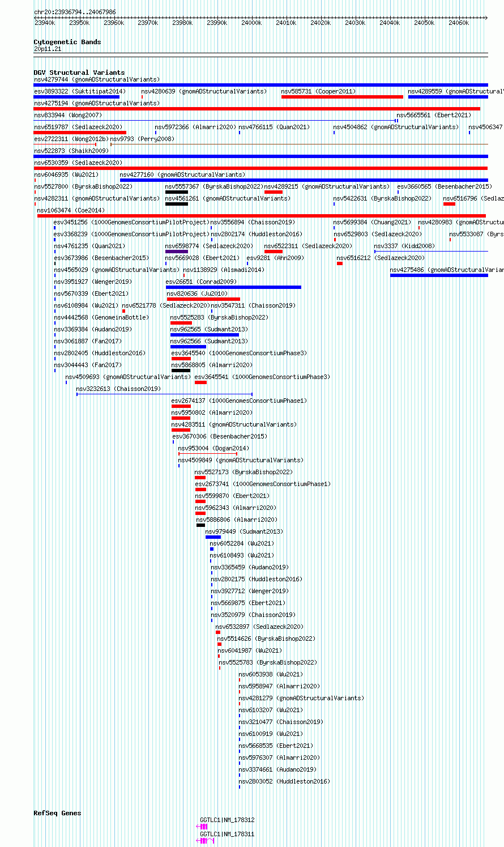Click nsv953004 (Dogan2014) label

point(213,448)
